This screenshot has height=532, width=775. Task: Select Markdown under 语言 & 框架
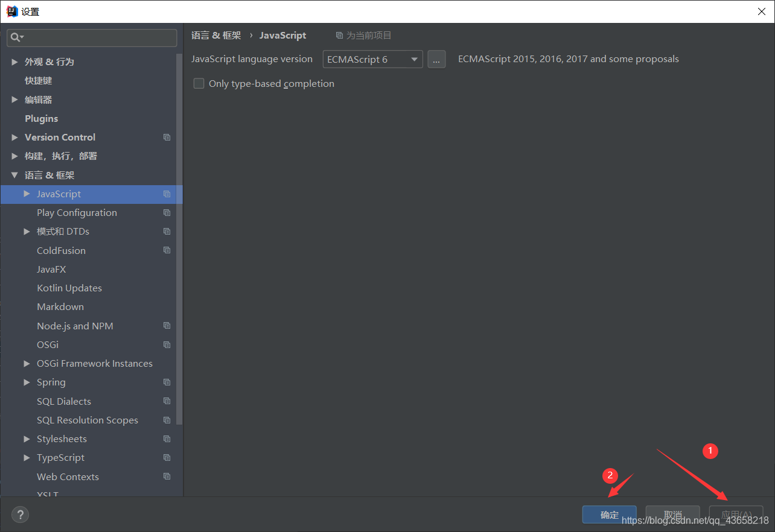click(x=60, y=306)
